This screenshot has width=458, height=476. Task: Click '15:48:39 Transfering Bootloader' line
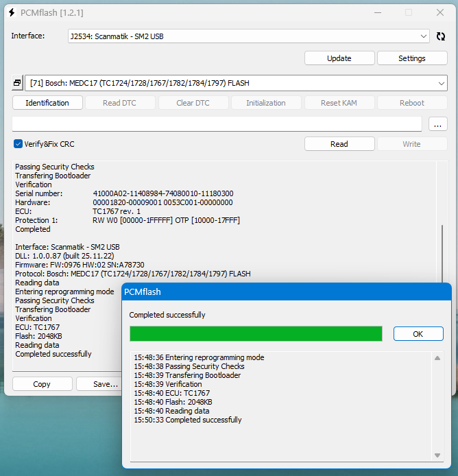(x=187, y=375)
